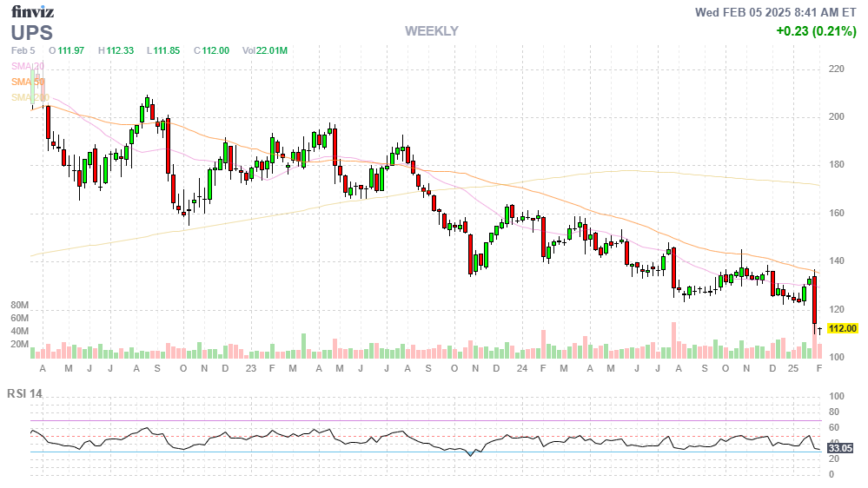Click the high price value 112.33
Screen dimensions: 868x488
click(120, 50)
